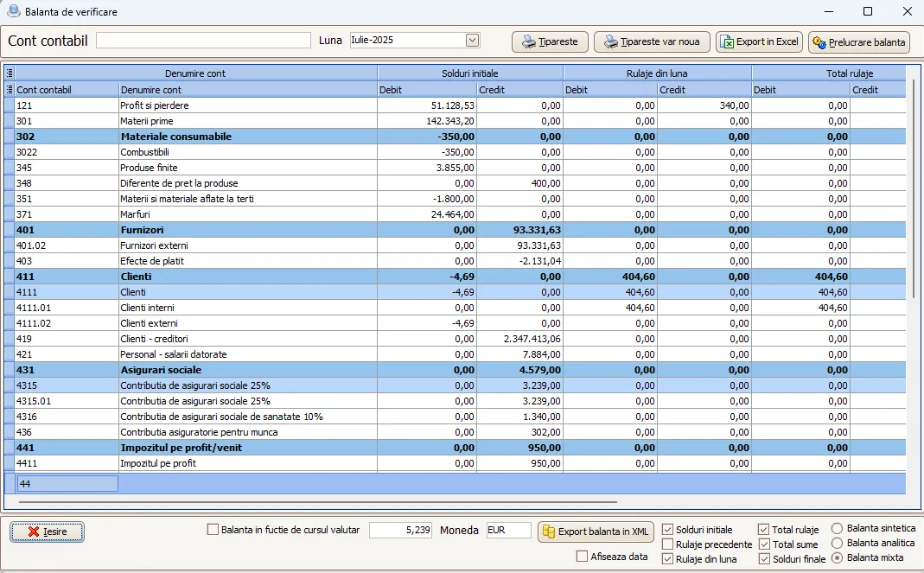This screenshot has width=924, height=573.
Task: Click Contributia asiguratorie pentru munca cell
Action: [247, 432]
